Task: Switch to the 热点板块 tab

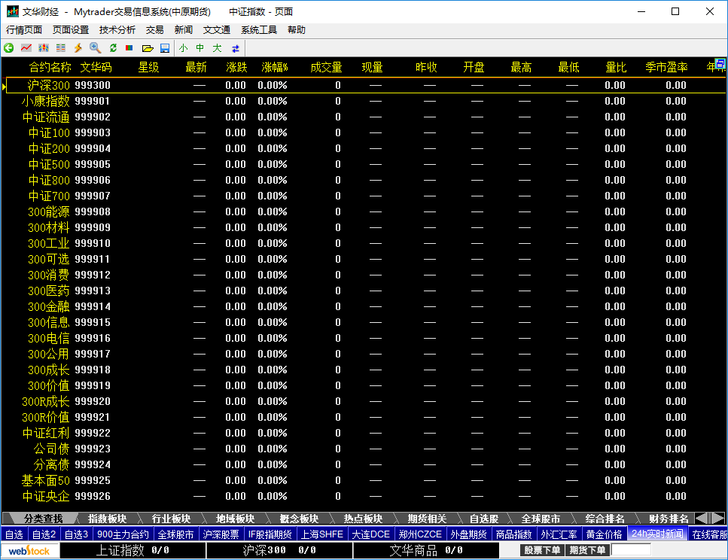Action: 363,519
